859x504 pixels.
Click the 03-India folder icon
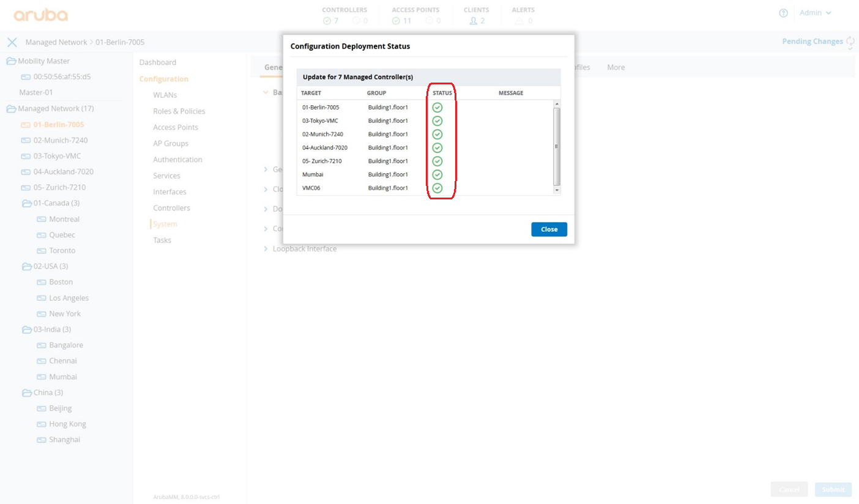(27, 330)
